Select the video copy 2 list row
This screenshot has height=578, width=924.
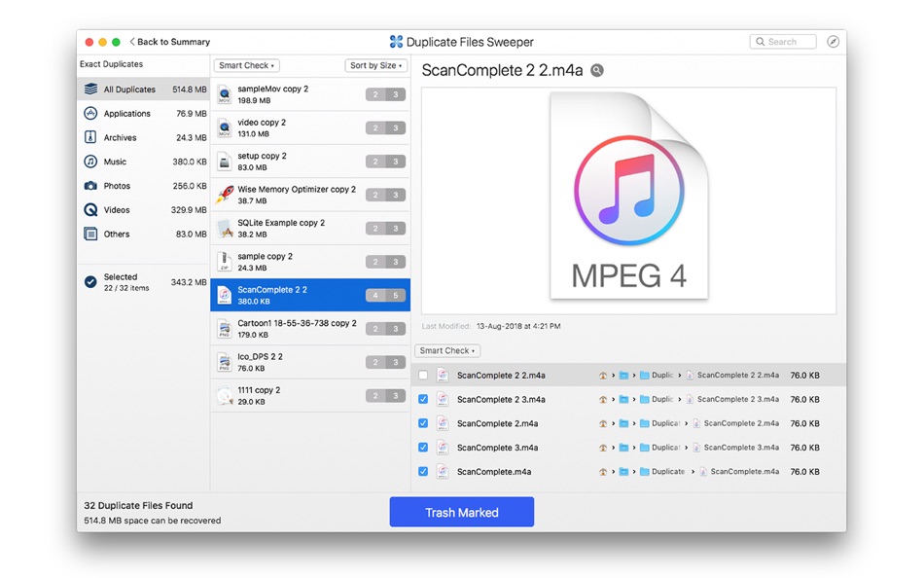coord(310,128)
